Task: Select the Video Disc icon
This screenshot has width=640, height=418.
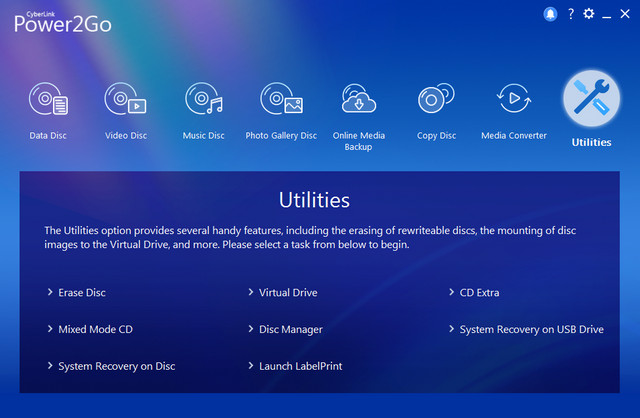Action: 125,98
